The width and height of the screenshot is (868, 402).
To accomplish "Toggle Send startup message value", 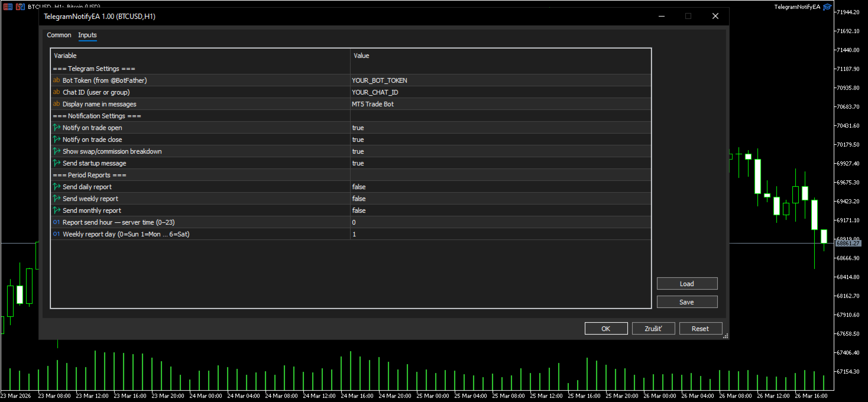I will [x=501, y=163].
